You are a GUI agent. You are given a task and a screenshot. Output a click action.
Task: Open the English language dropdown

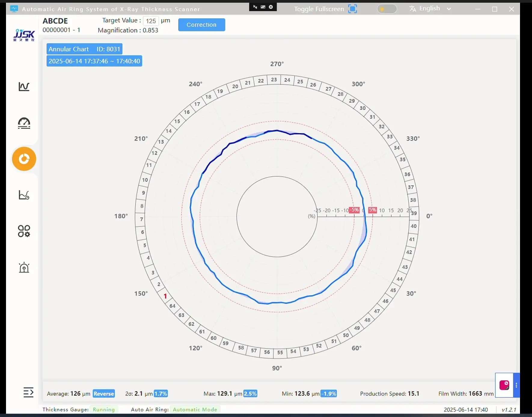[x=430, y=9]
